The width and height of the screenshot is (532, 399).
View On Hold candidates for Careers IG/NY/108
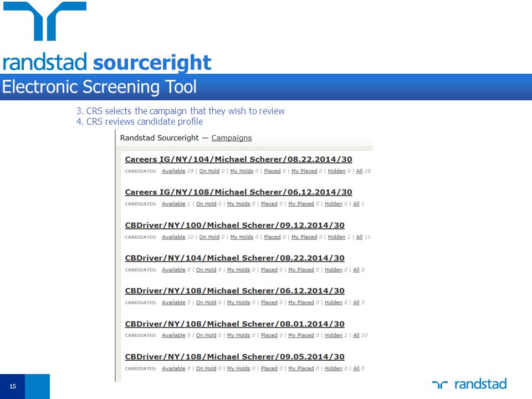[206, 204]
